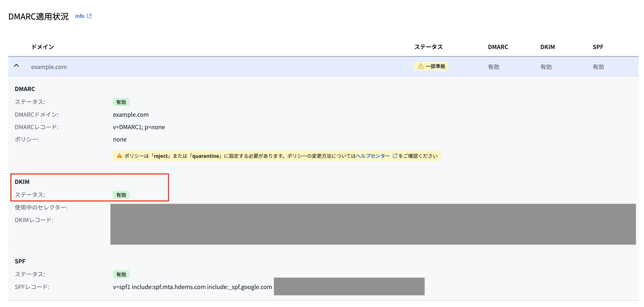Click the SPF record v=spf1 include text

(193, 287)
